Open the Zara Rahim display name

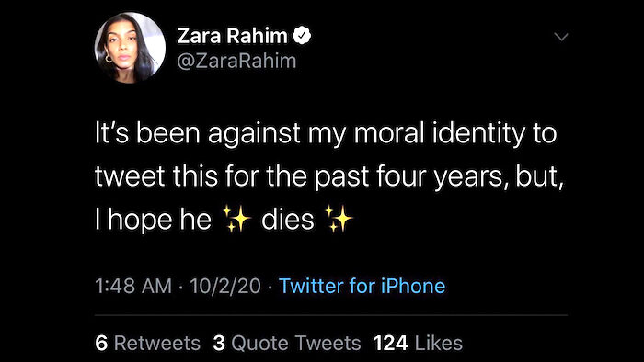[x=232, y=36]
